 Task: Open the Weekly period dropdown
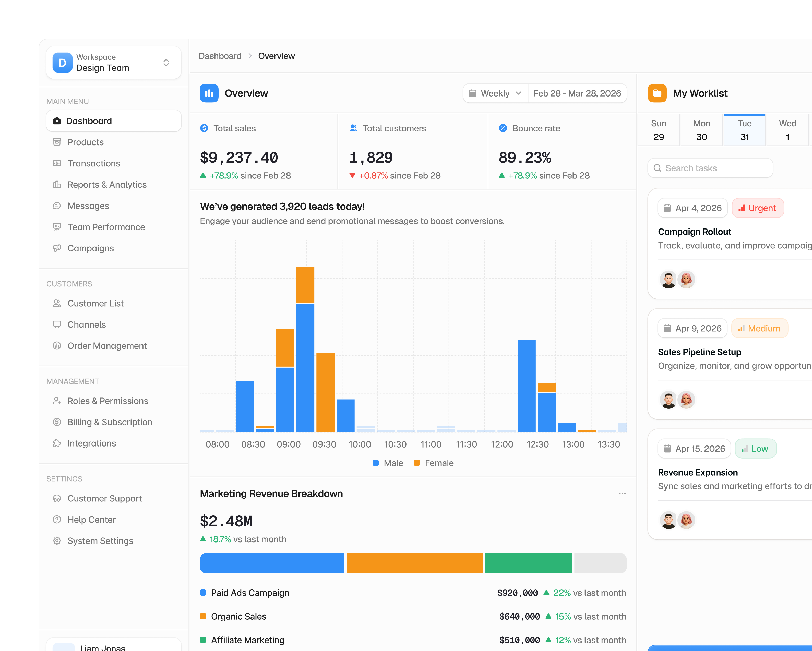[495, 93]
